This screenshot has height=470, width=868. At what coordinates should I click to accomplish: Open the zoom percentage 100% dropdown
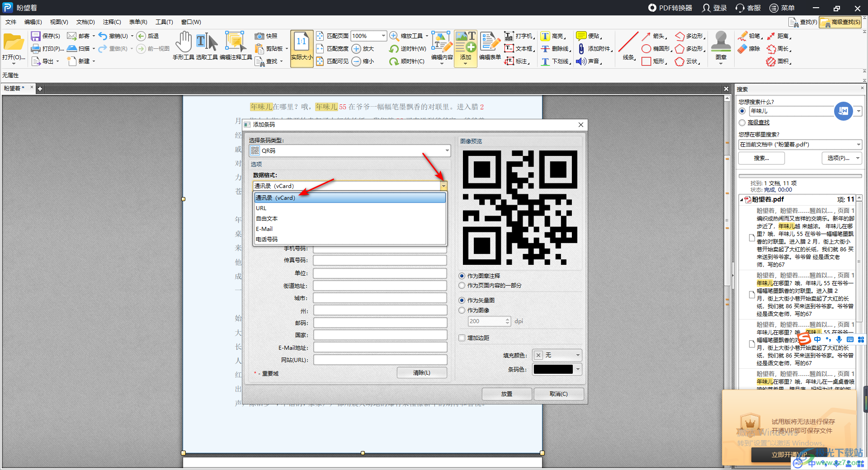point(383,36)
